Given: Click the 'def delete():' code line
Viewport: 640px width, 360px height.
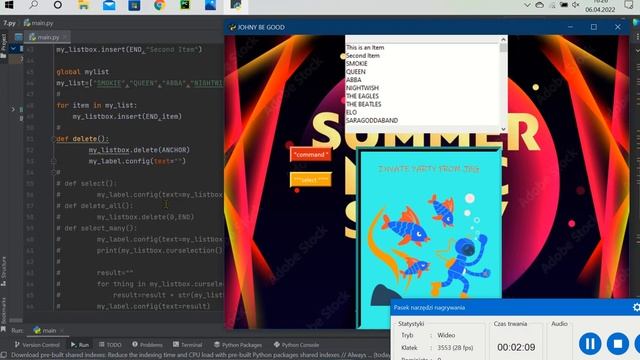Looking at the screenshot, I should coord(82,139).
